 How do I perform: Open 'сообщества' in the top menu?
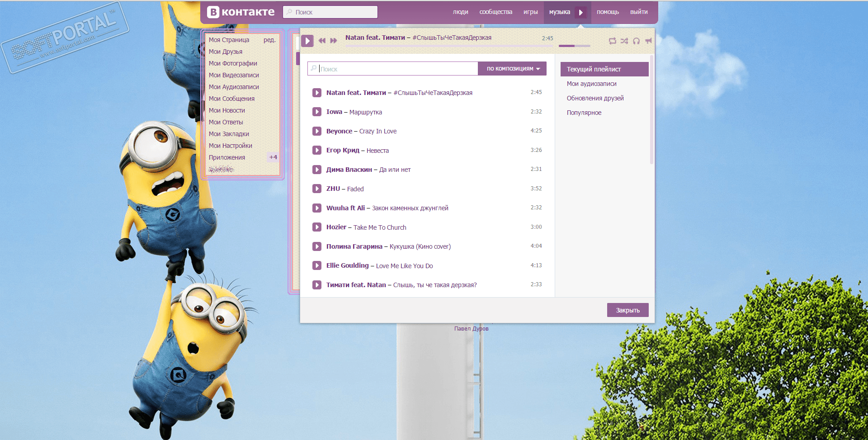[496, 12]
